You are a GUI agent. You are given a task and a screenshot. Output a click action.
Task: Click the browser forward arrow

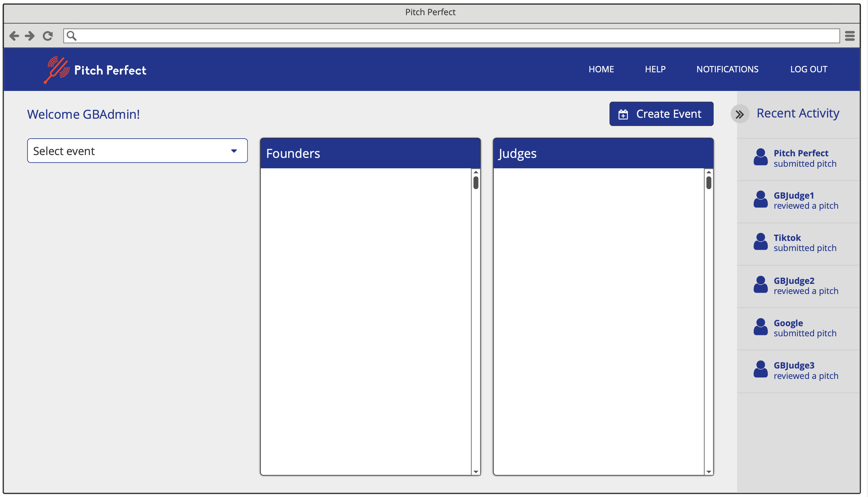click(30, 35)
